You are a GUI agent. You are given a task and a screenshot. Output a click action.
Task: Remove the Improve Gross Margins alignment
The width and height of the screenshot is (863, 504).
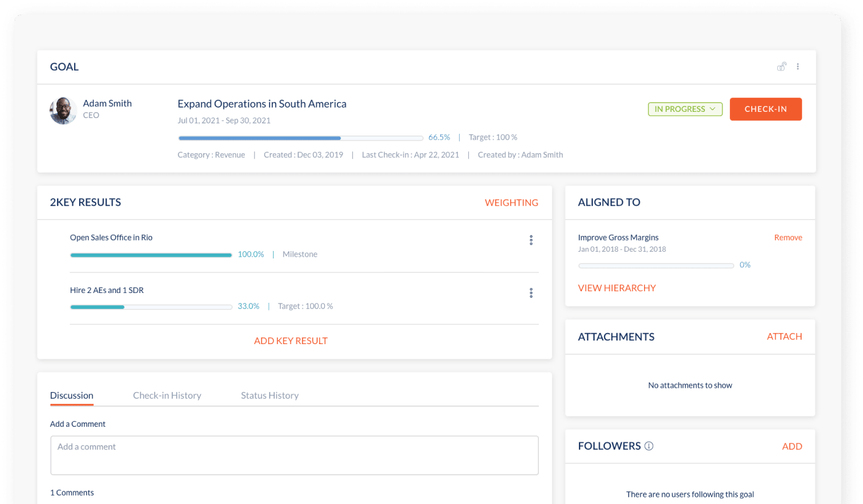click(x=788, y=238)
